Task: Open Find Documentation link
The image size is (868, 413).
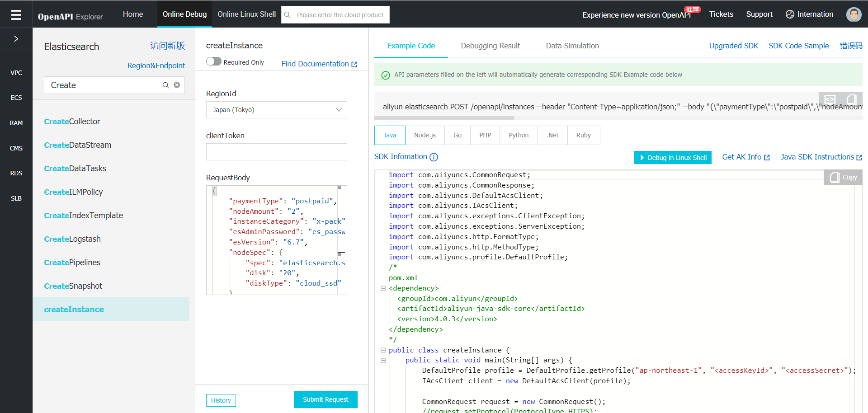Action: point(319,64)
